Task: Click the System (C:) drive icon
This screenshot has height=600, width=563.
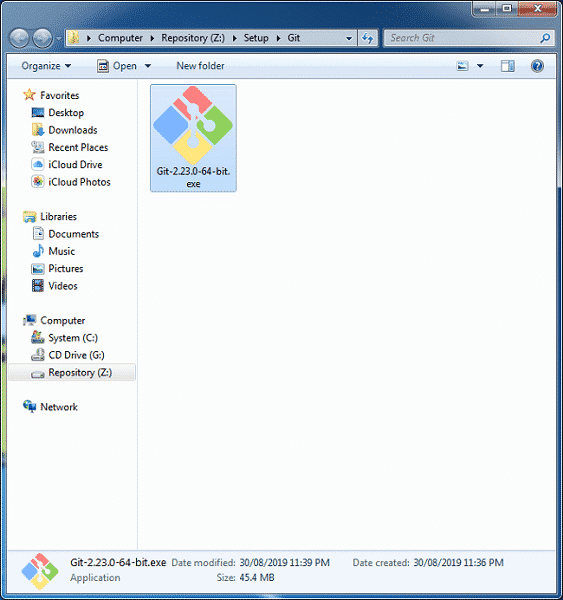Action: [x=38, y=338]
